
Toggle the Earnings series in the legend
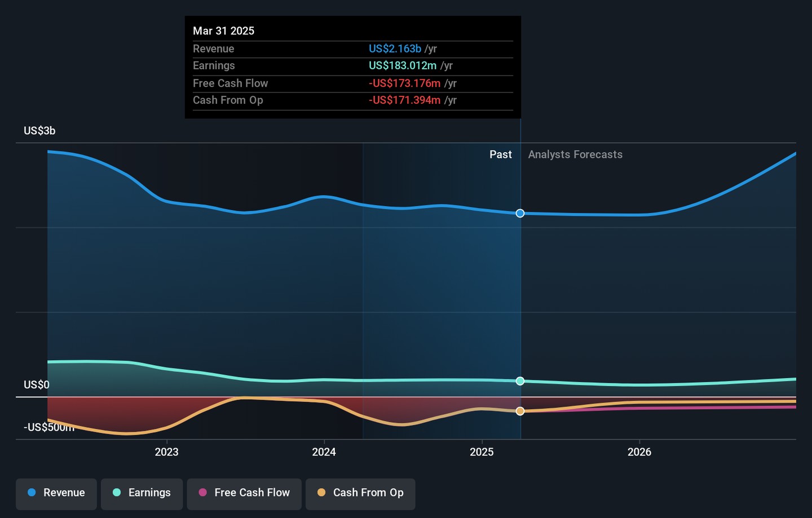point(142,493)
